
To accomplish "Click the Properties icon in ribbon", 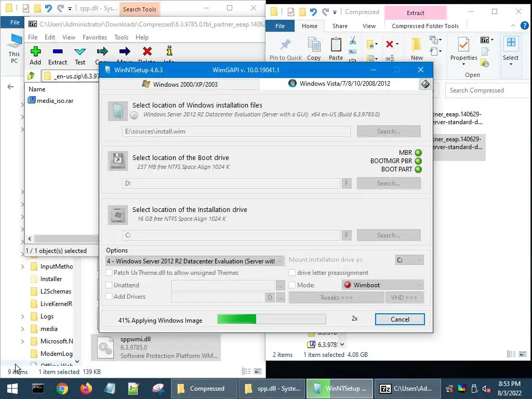I will [463, 45].
